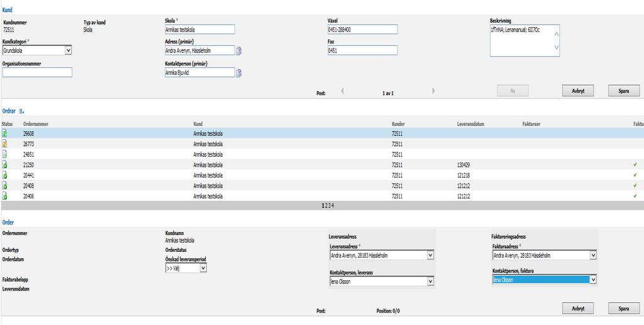This screenshot has width=644, height=325.
Task: Sort by Leveransdatum column header
Action: pyautogui.click(x=470, y=124)
